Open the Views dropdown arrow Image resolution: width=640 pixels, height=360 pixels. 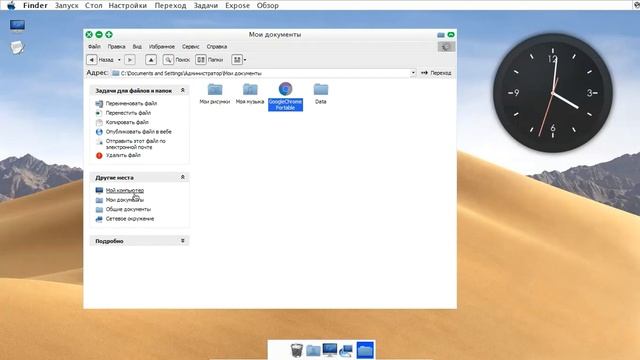245,60
